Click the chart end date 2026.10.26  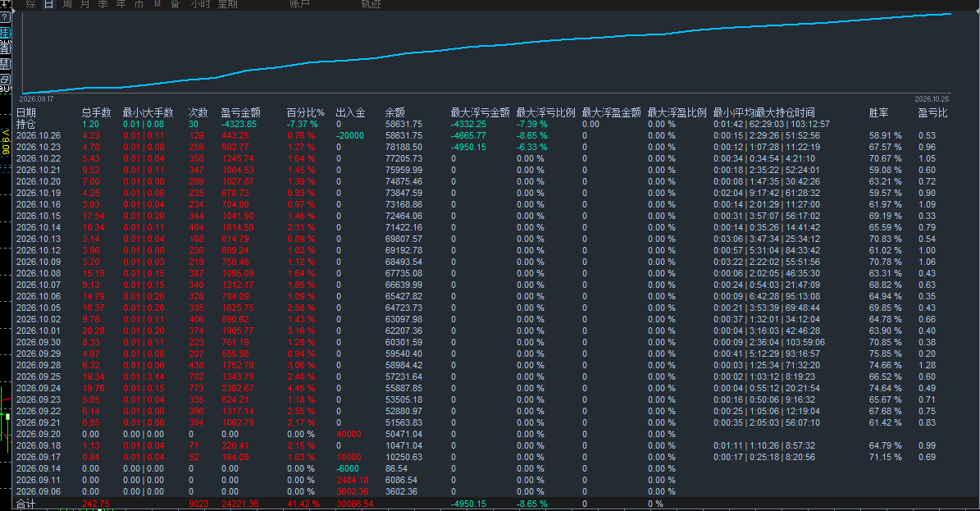coord(932,98)
